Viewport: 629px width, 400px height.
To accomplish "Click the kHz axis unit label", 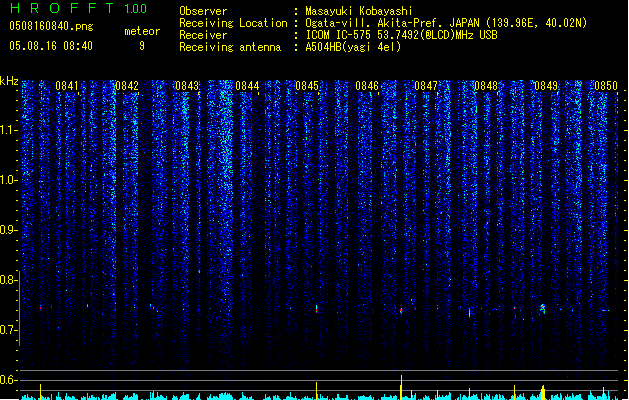I will coord(9,81).
